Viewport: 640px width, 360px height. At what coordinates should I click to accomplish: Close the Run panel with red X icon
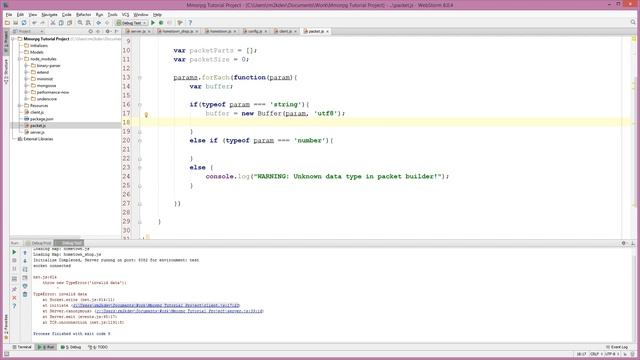click(14, 298)
